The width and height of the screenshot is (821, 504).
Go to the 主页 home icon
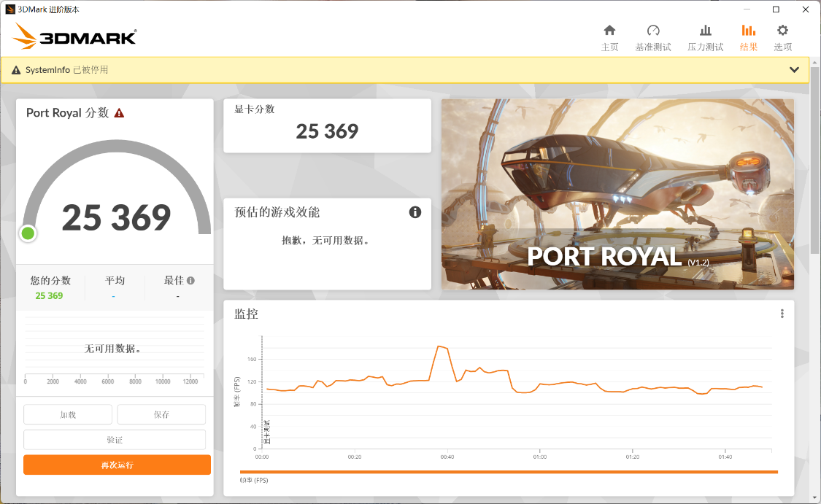click(x=609, y=31)
